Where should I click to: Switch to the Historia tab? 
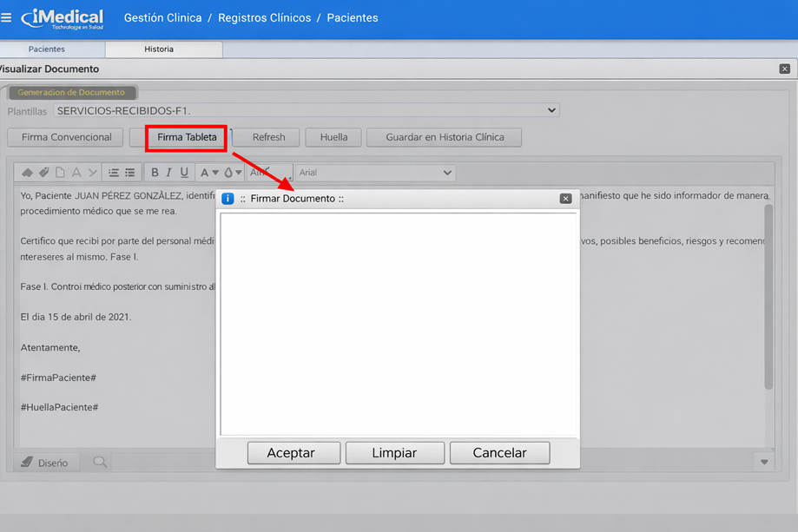(159, 49)
